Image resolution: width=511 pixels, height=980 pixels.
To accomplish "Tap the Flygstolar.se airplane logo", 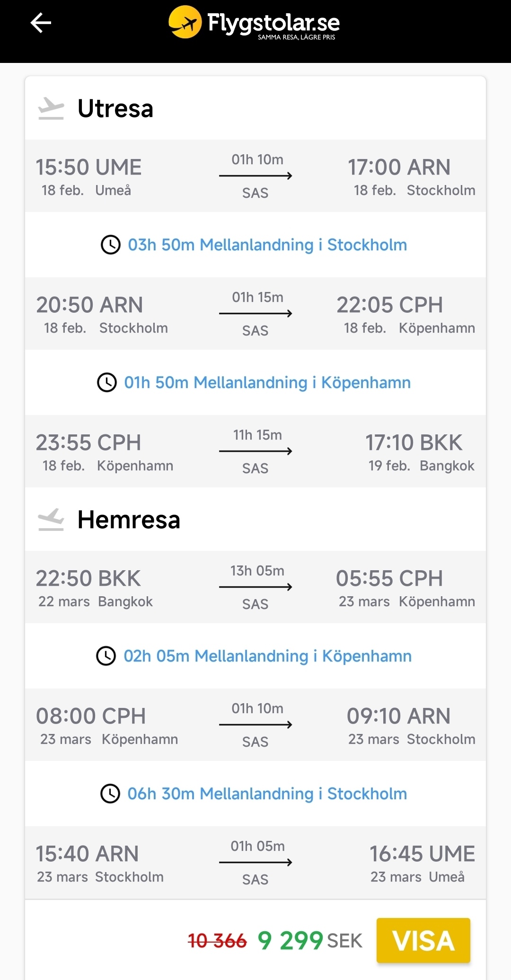I will point(185,22).
